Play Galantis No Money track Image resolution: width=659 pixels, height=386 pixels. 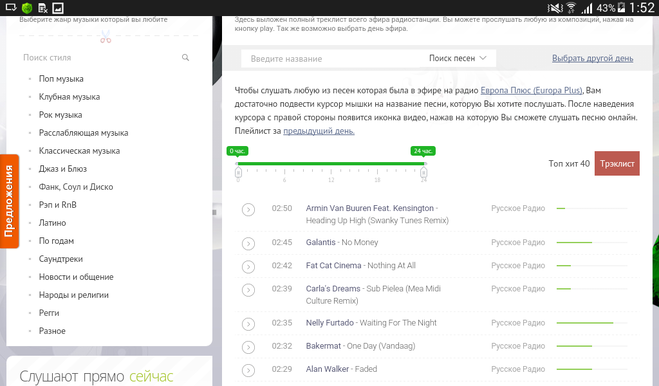248,243
